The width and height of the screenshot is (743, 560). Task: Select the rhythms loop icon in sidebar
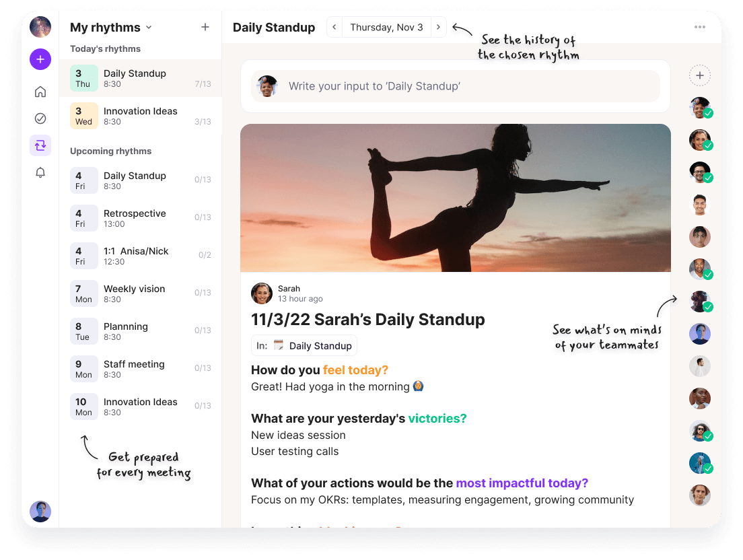click(x=40, y=145)
